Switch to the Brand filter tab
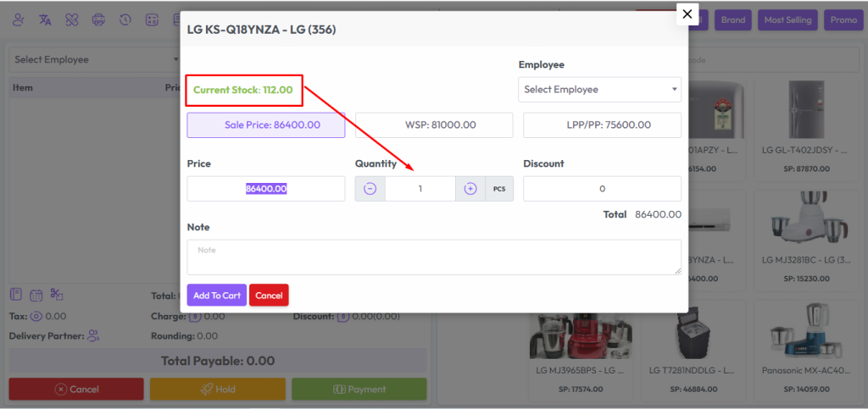 click(x=733, y=19)
